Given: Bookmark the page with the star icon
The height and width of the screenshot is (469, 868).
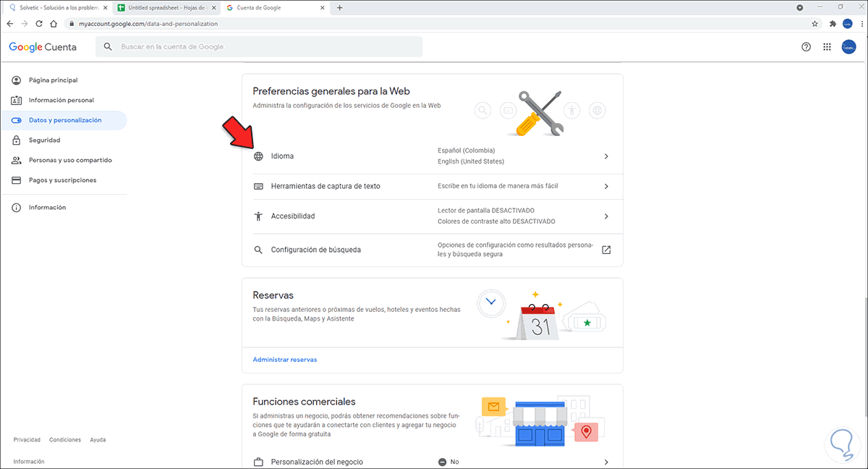Looking at the screenshot, I should click(x=814, y=23).
